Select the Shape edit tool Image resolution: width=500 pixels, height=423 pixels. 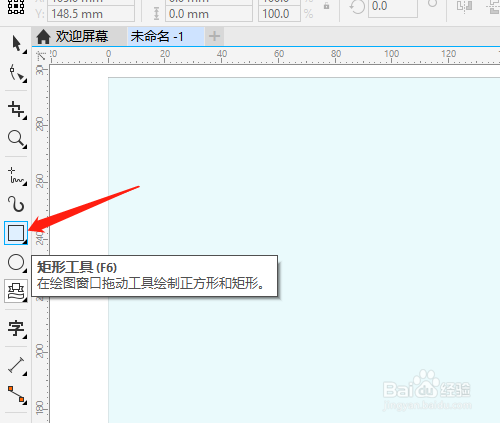tap(16, 73)
